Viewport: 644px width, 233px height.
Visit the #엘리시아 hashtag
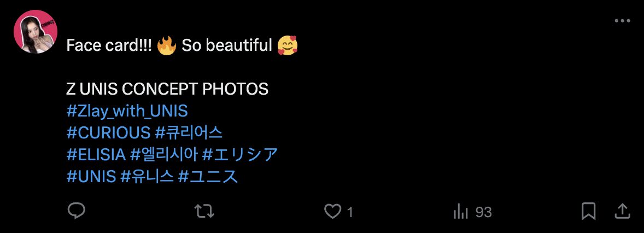point(164,155)
